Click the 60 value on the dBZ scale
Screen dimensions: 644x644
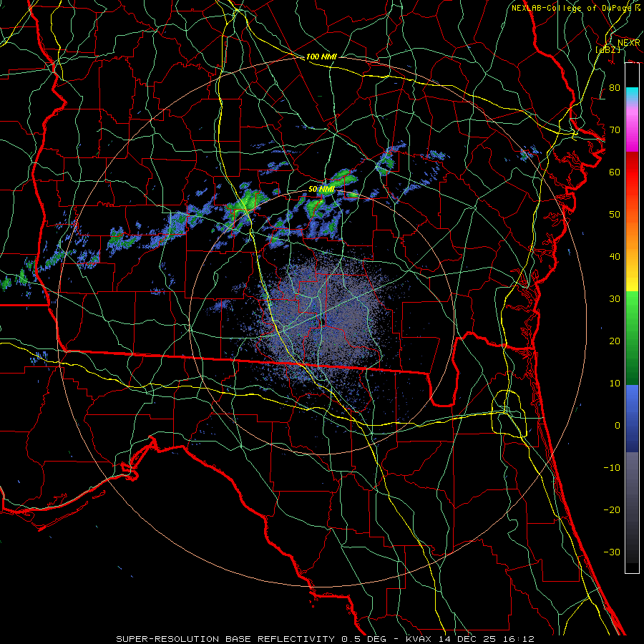tap(615, 172)
